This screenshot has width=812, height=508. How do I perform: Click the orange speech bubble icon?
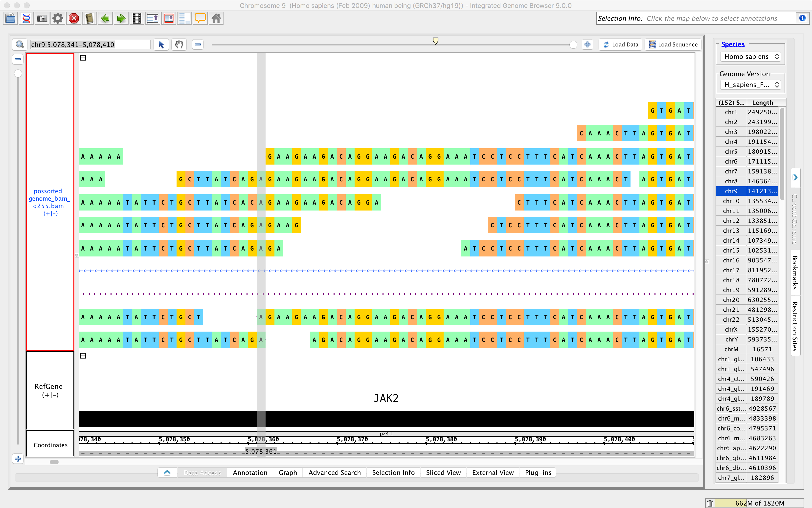click(200, 18)
